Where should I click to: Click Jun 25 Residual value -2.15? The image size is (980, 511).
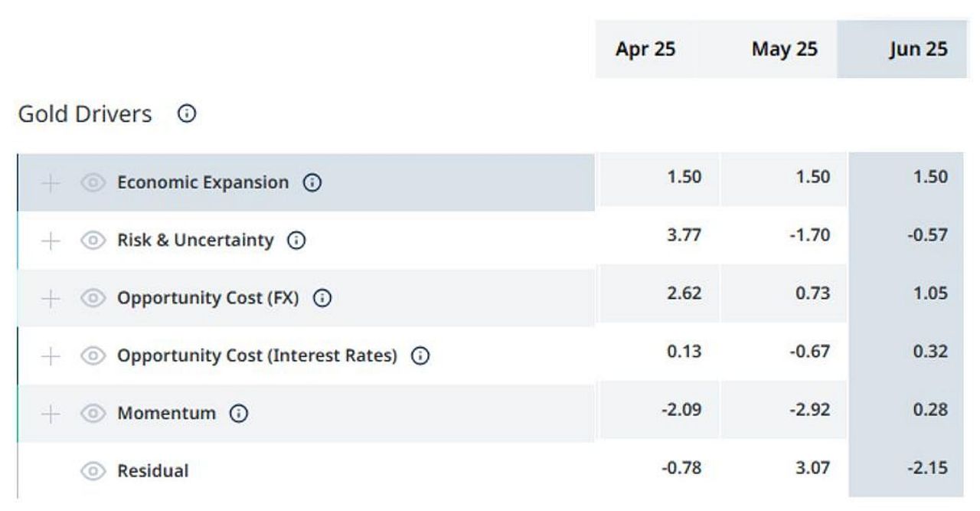[928, 467]
